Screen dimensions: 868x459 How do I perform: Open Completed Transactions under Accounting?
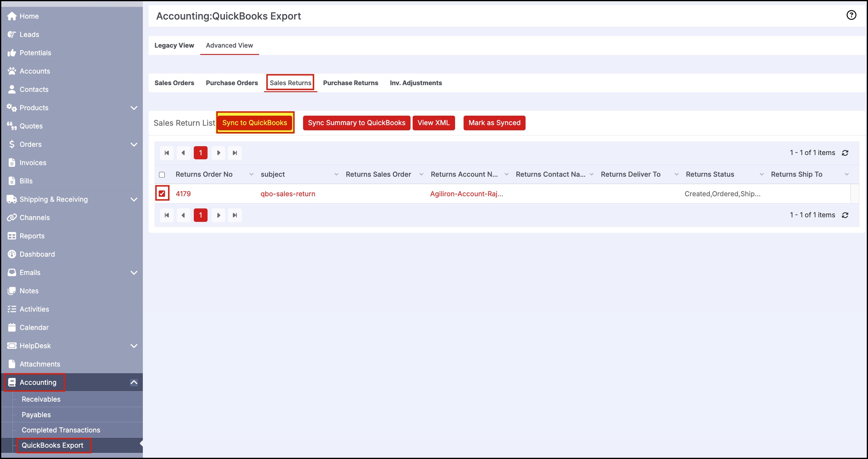click(x=61, y=430)
